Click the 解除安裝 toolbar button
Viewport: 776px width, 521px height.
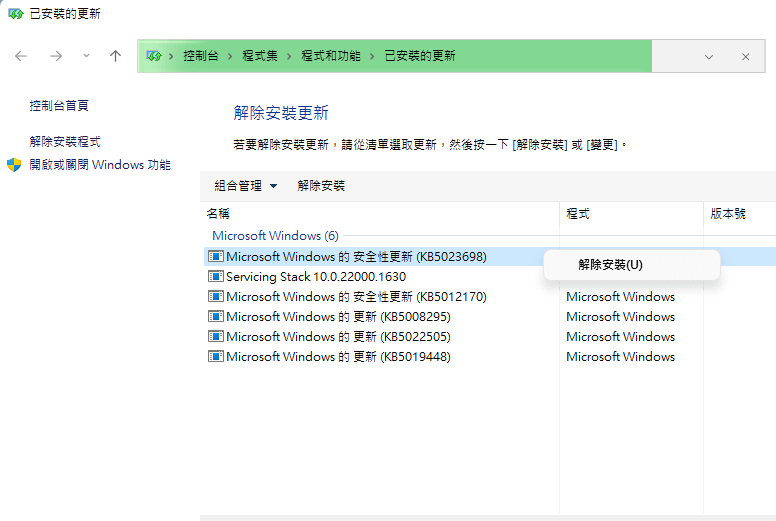[x=321, y=186]
